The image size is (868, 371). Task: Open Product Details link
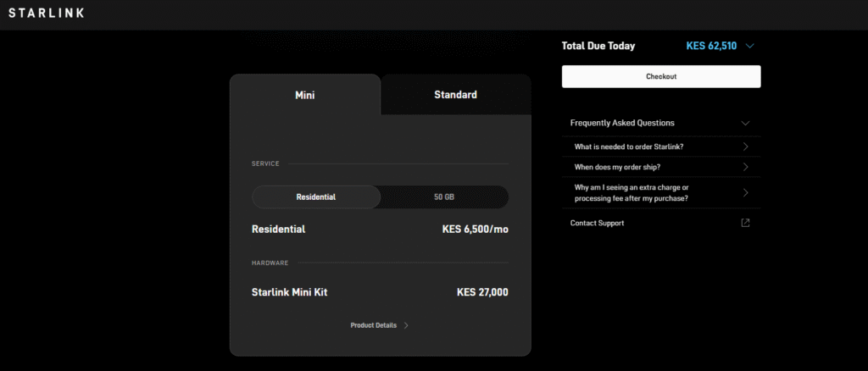pos(374,325)
